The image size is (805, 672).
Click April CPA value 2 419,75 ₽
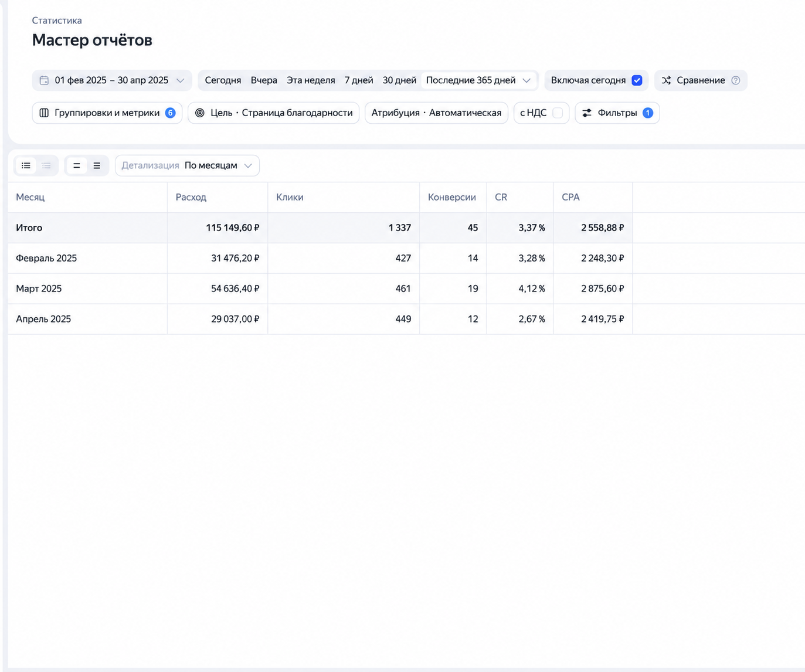coord(603,319)
